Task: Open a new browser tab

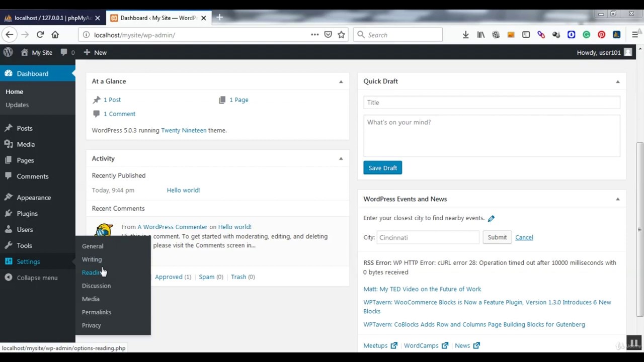Action: [x=219, y=18]
